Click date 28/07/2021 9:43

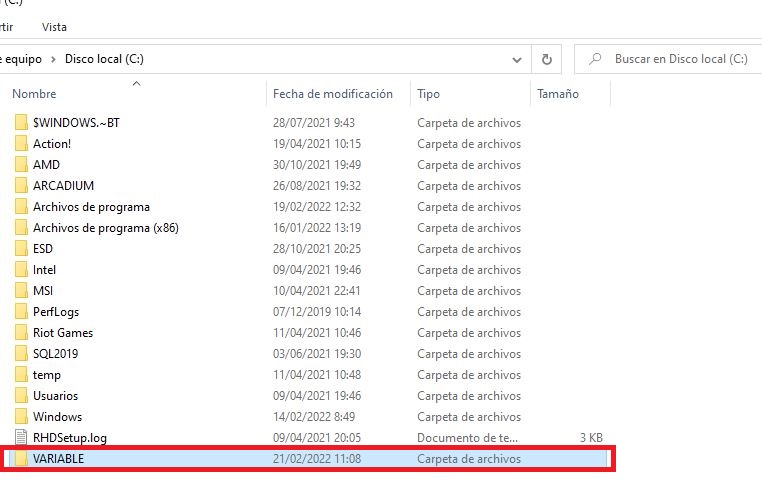tap(313, 123)
